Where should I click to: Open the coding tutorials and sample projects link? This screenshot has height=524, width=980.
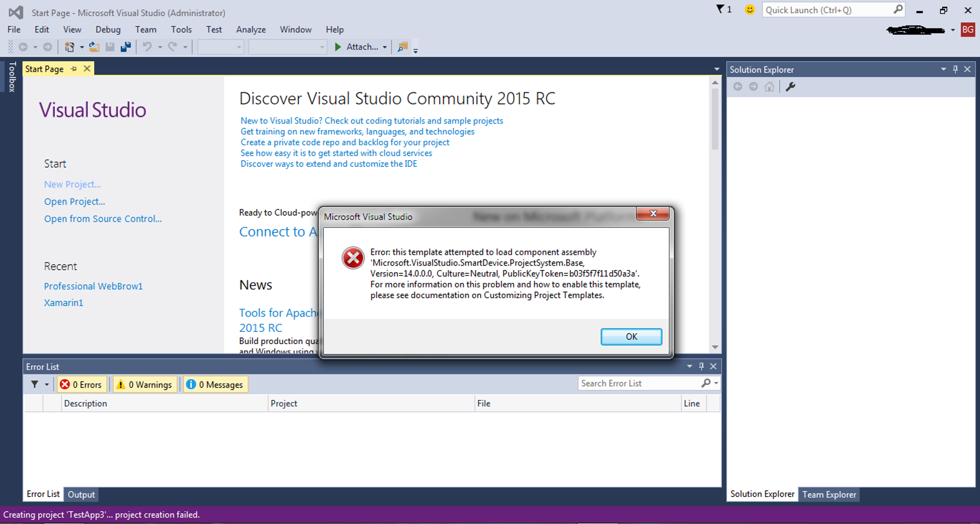click(372, 121)
